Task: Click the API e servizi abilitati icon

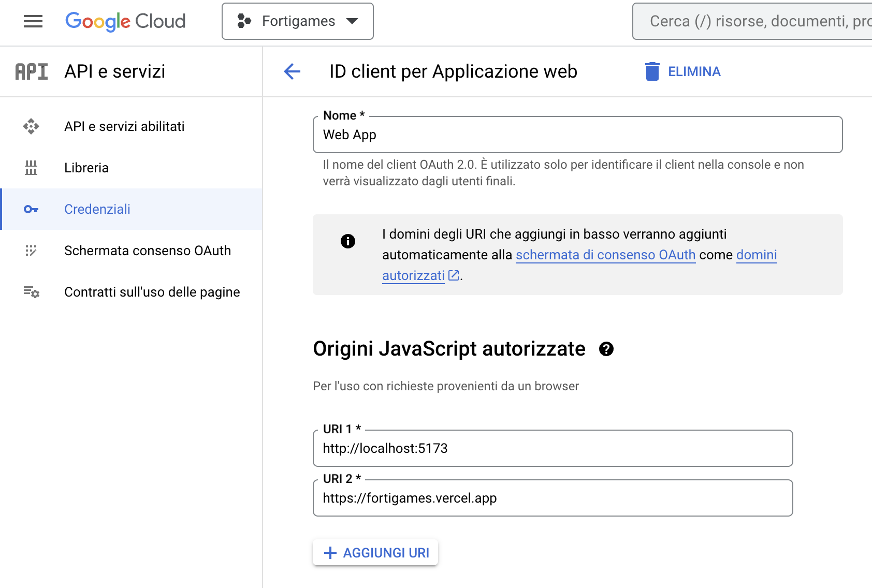Action: (x=31, y=126)
